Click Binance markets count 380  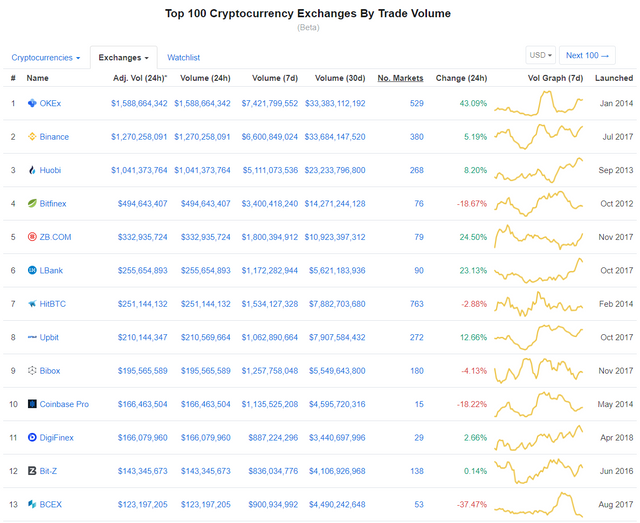click(416, 137)
